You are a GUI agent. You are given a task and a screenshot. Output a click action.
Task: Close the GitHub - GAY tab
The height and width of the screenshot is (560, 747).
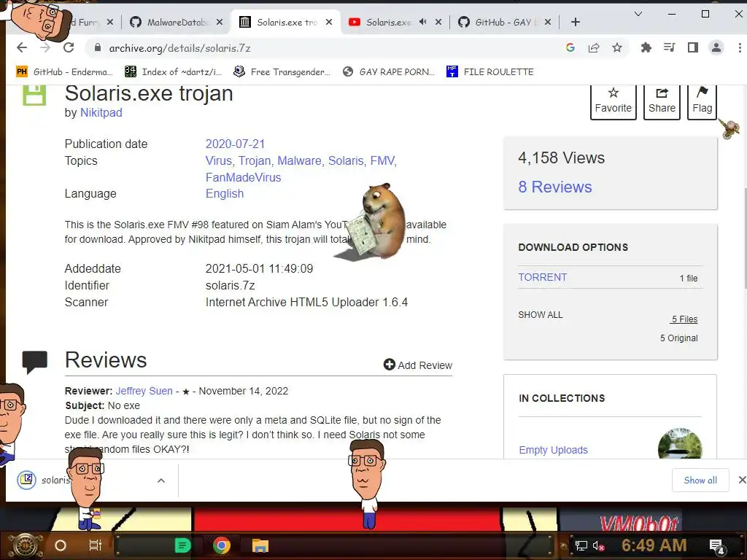click(x=548, y=22)
